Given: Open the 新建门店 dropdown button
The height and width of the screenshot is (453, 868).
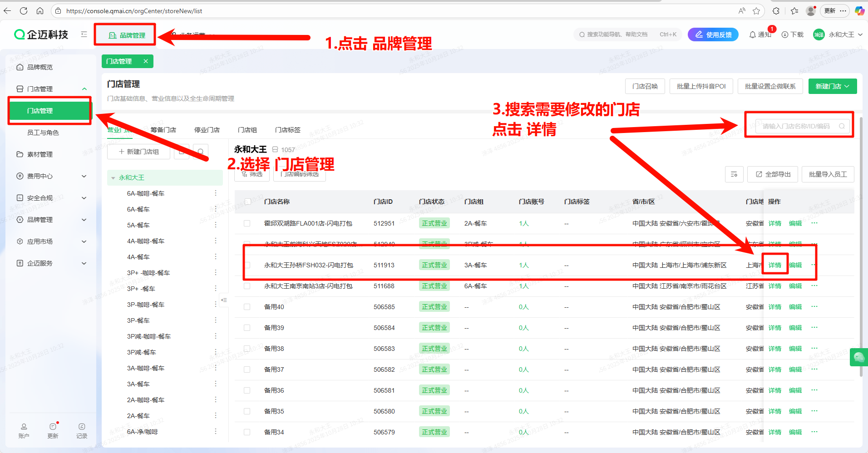Looking at the screenshot, I should click(832, 86).
